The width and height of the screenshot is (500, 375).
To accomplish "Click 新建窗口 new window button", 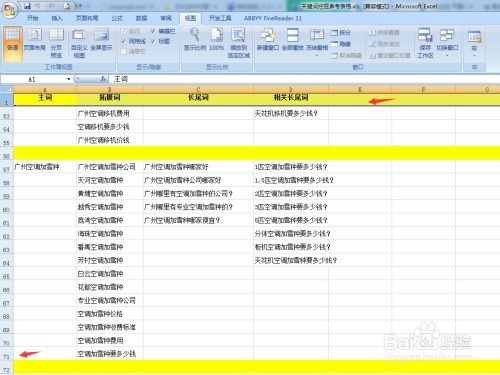I will coord(268,40).
